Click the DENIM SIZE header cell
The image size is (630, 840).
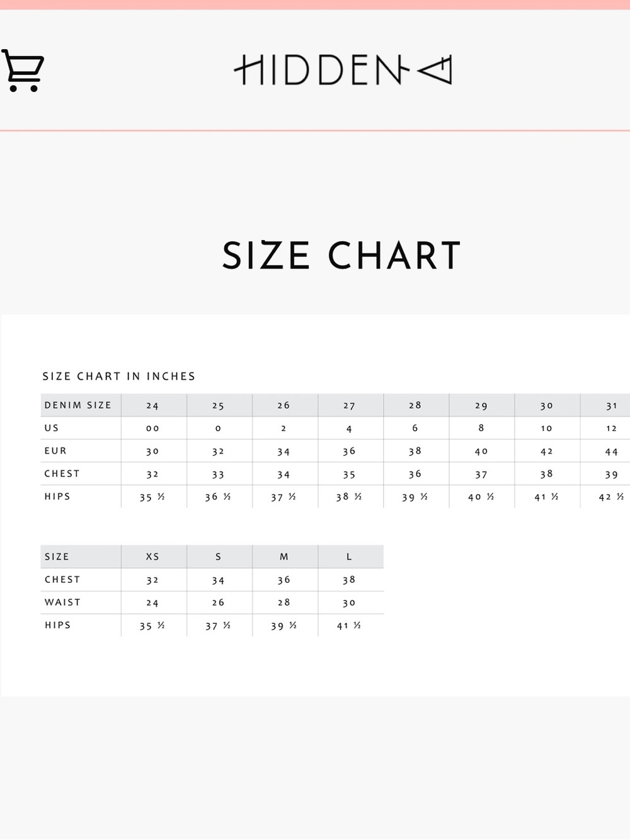coord(81,405)
